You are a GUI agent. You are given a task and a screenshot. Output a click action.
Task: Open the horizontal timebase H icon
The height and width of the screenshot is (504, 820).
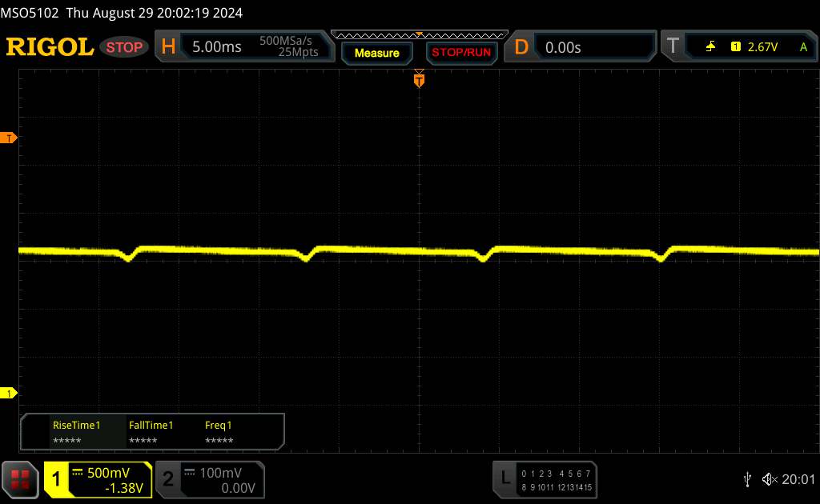click(x=168, y=47)
